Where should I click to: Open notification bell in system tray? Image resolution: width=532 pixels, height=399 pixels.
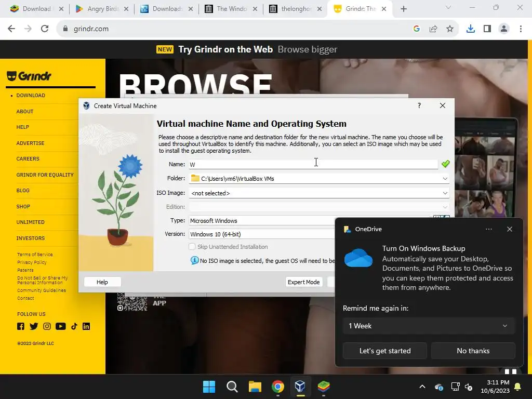tap(518, 387)
